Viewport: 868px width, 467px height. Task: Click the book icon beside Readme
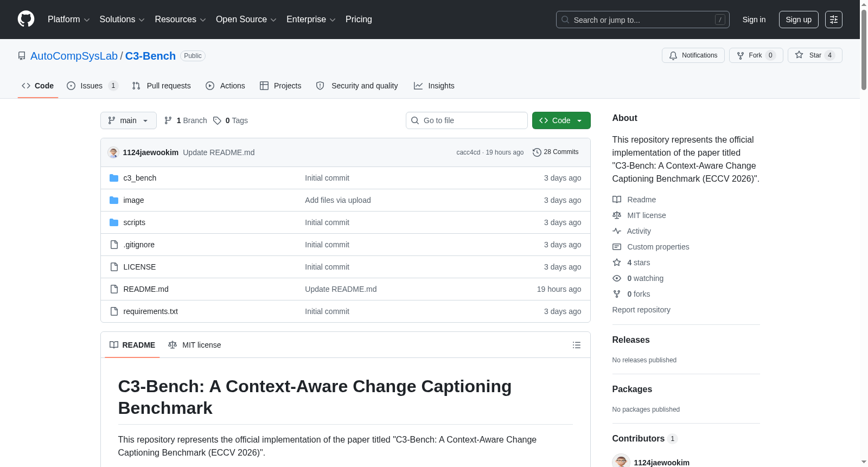pyautogui.click(x=617, y=200)
